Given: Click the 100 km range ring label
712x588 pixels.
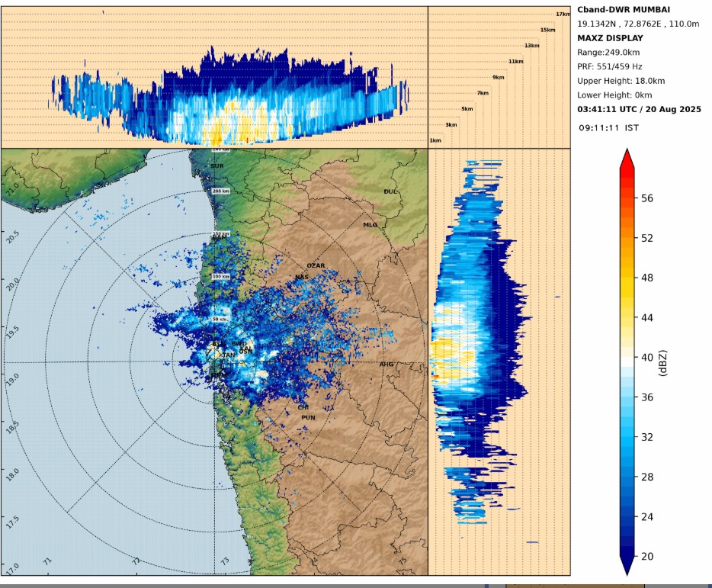Looking at the screenshot, I should pyautogui.click(x=220, y=276).
